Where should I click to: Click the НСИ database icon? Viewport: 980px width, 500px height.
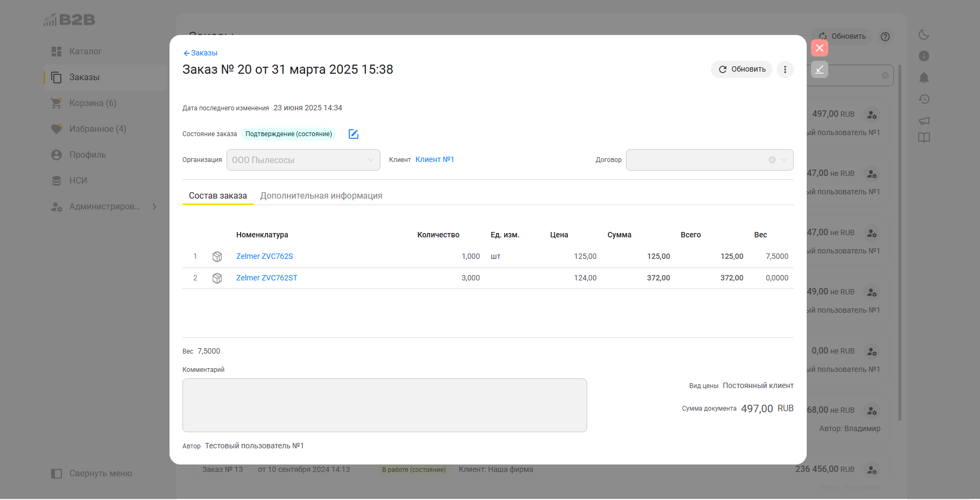(x=57, y=181)
